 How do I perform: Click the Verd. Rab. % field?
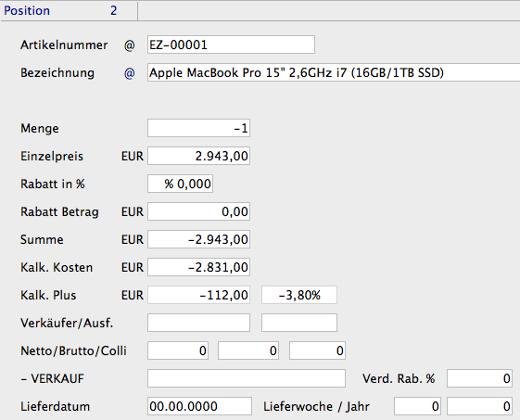click(x=479, y=378)
